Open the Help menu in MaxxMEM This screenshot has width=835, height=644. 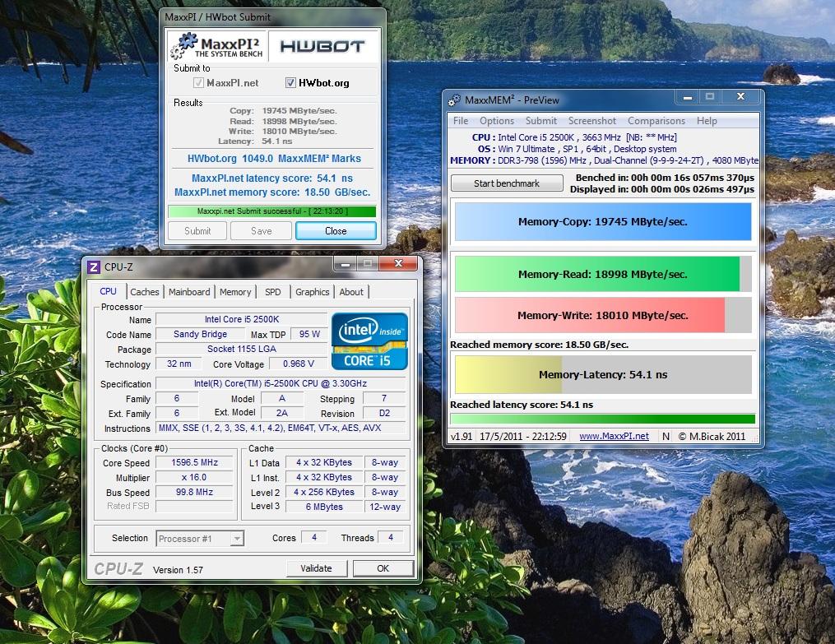pos(707,121)
